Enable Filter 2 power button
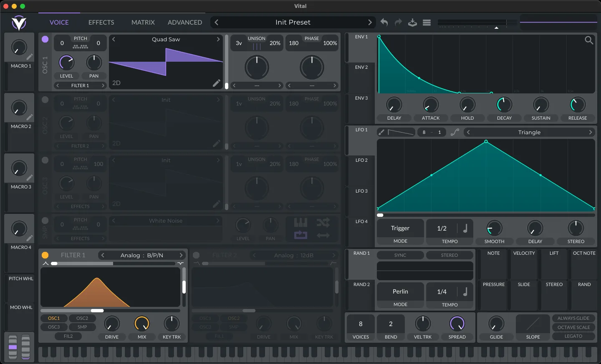 (x=196, y=255)
